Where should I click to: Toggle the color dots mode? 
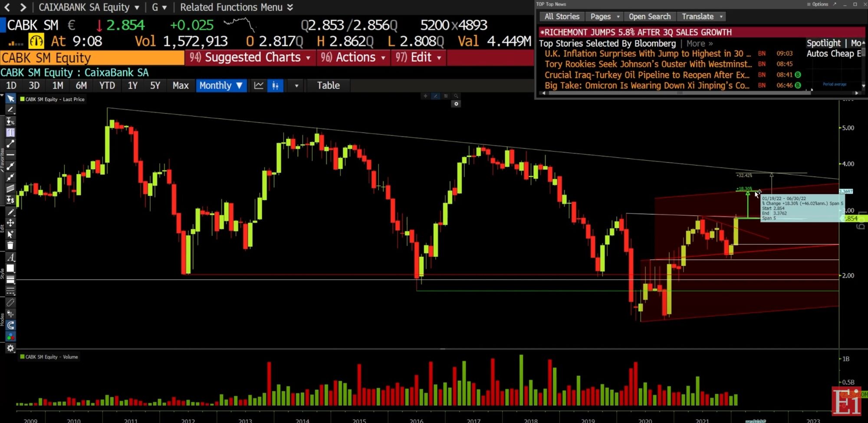[x=10, y=337]
